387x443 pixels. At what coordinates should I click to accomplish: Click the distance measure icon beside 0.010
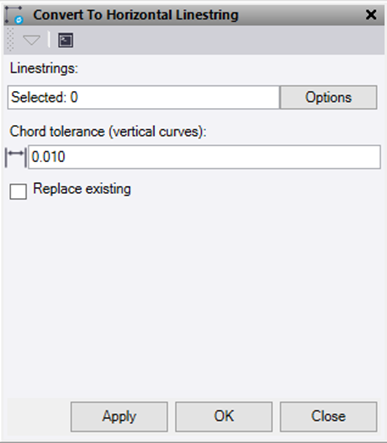tap(16, 157)
